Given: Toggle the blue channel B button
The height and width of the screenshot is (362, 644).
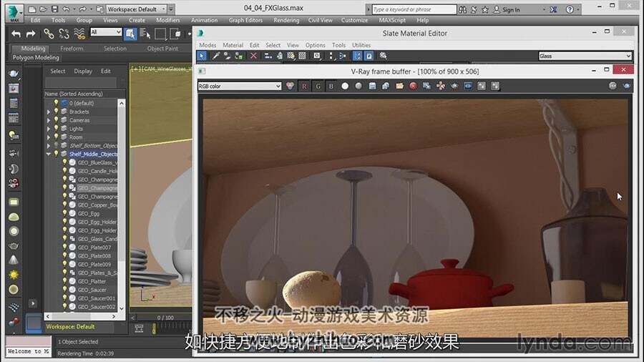Looking at the screenshot, I should click(331, 86).
